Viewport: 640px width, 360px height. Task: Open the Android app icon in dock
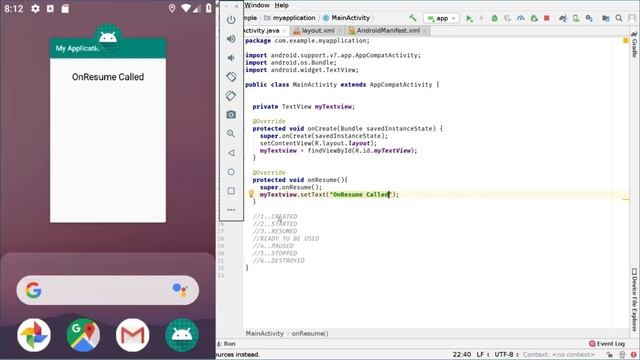click(x=182, y=335)
